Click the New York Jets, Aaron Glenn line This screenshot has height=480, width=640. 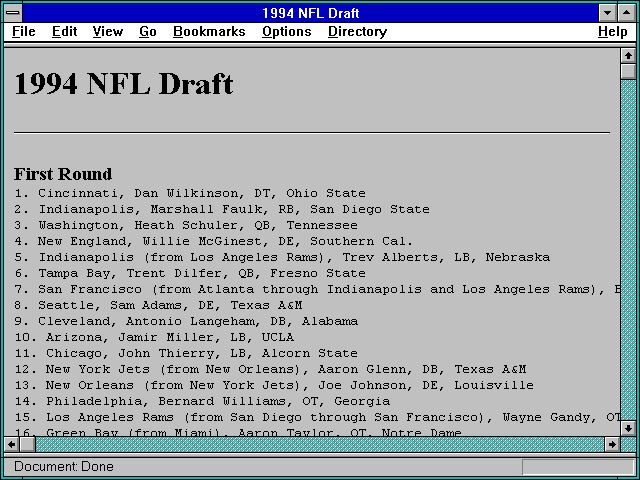point(270,369)
